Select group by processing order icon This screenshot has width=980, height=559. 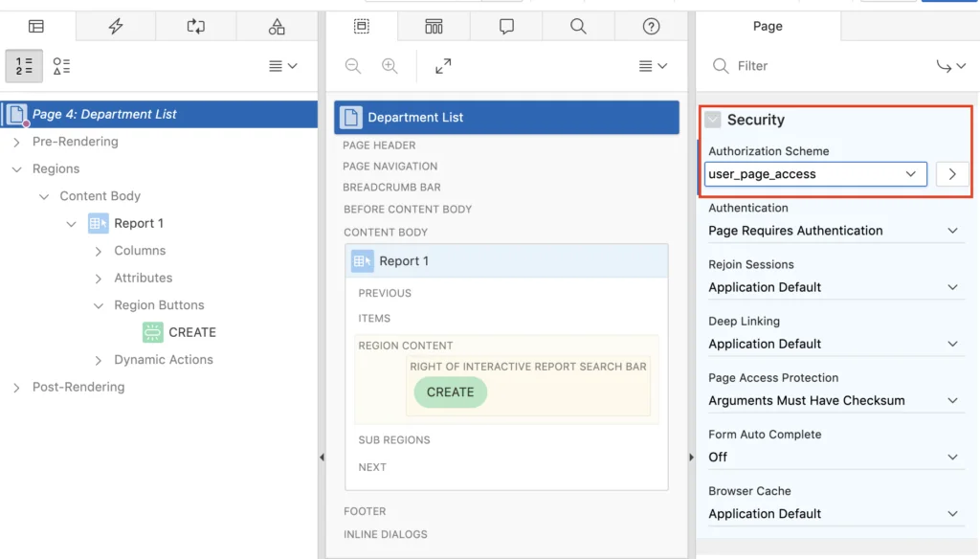(x=24, y=66)
